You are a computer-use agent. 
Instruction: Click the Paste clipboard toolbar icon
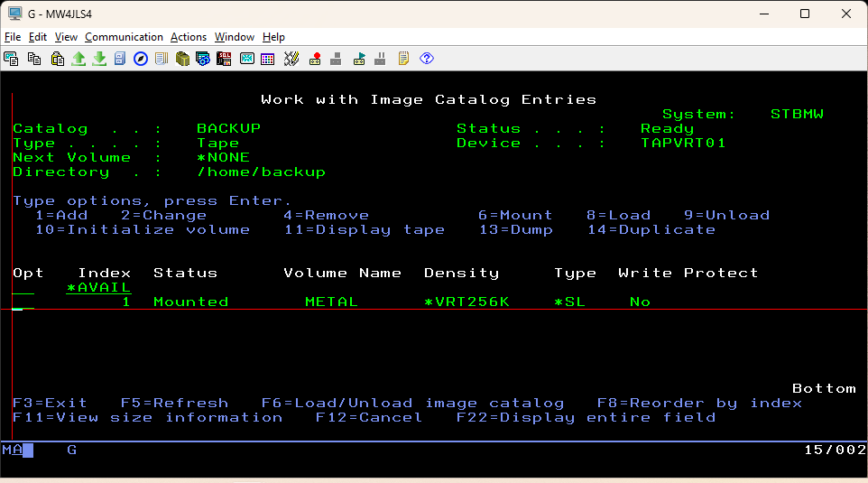(x=57, y=59)
